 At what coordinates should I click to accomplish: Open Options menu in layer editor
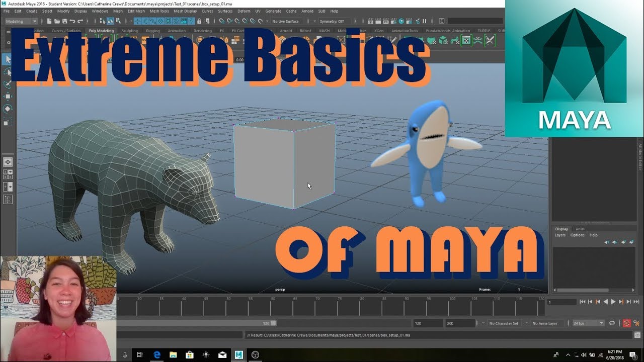coord(577,235)
